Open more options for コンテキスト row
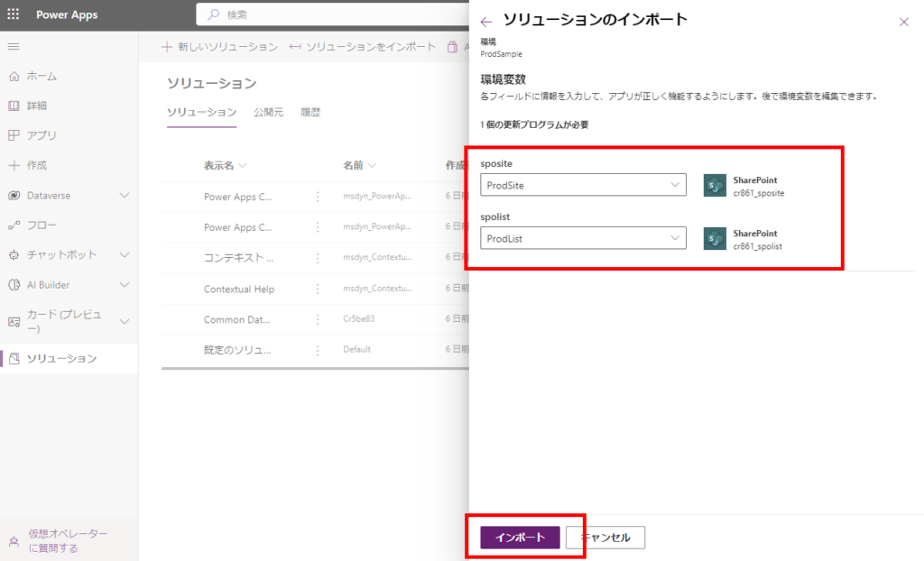924x561 pixels. (x=318, y=258)
